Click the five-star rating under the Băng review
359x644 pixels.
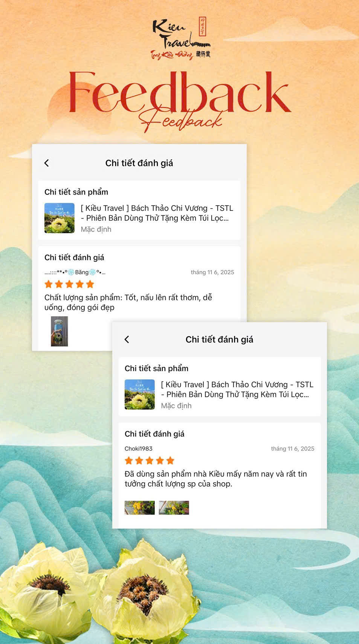click(x=69, y=284)
